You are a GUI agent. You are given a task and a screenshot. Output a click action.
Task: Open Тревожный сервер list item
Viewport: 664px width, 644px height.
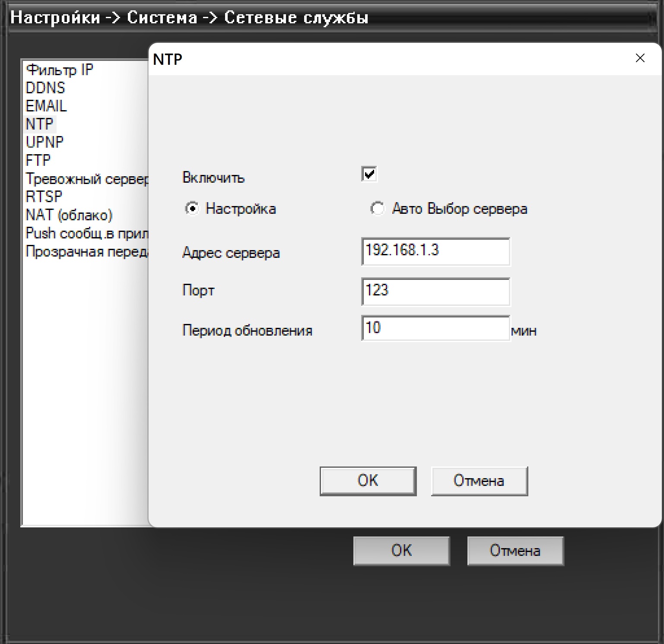point(86,179)
